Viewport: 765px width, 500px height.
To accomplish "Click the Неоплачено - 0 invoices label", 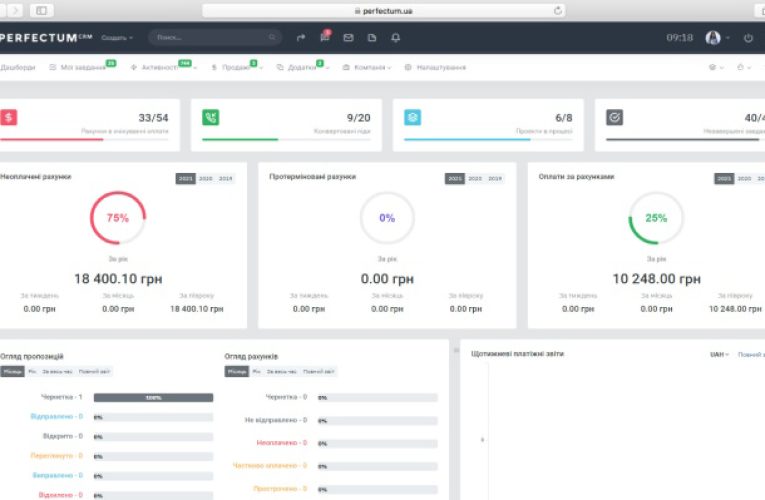I will [282, 443].
